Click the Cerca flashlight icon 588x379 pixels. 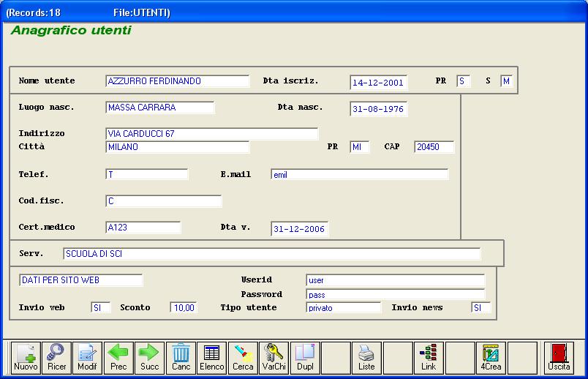243,358
